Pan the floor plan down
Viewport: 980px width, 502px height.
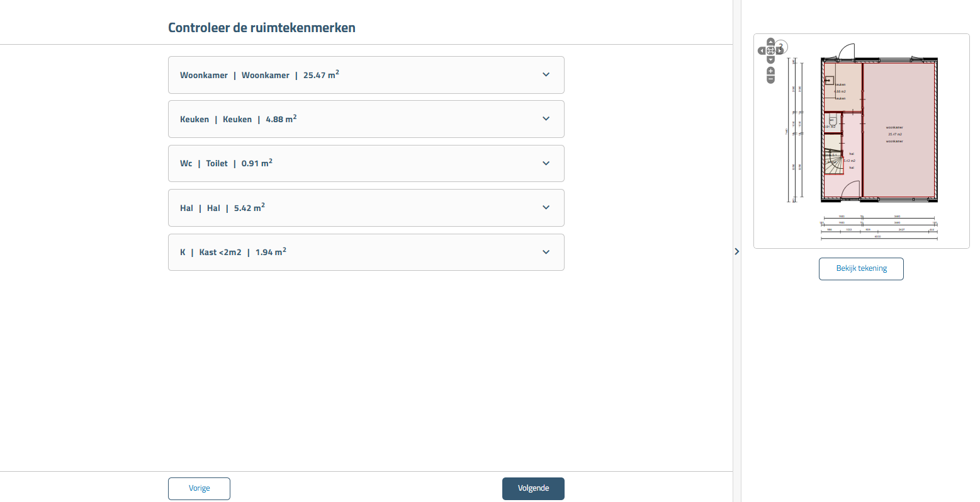771,60
